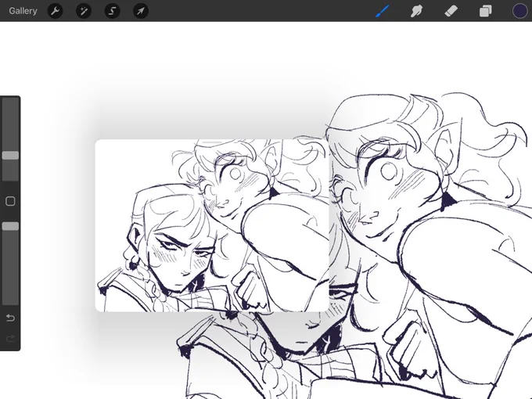Grab the reference window top handle
This screenshot has width=532, height=399.
(212, 142)
